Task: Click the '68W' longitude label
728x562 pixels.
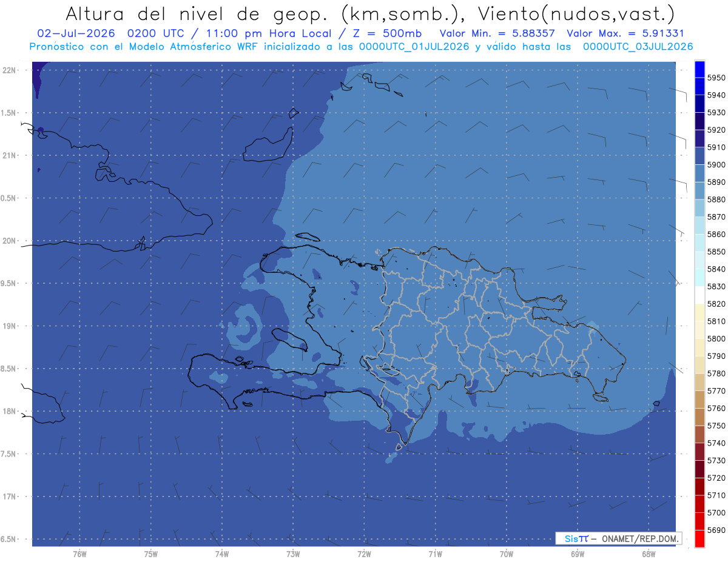Action: [649, 554]
